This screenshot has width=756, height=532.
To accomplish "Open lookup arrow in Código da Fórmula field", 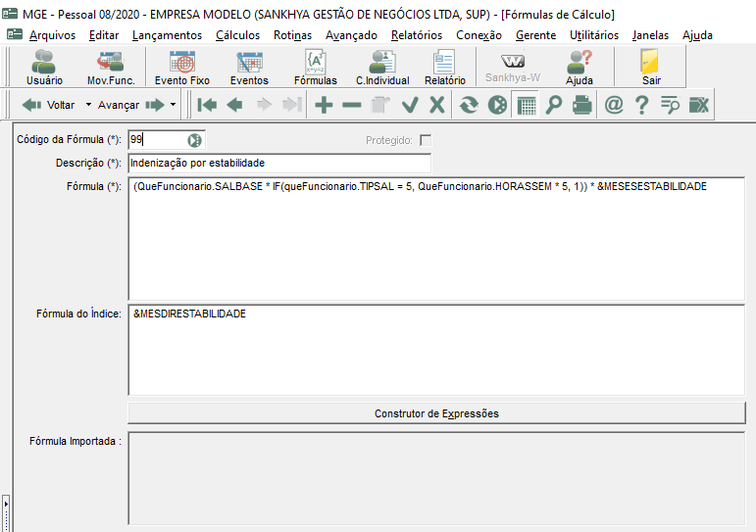I will click(194, 140).
